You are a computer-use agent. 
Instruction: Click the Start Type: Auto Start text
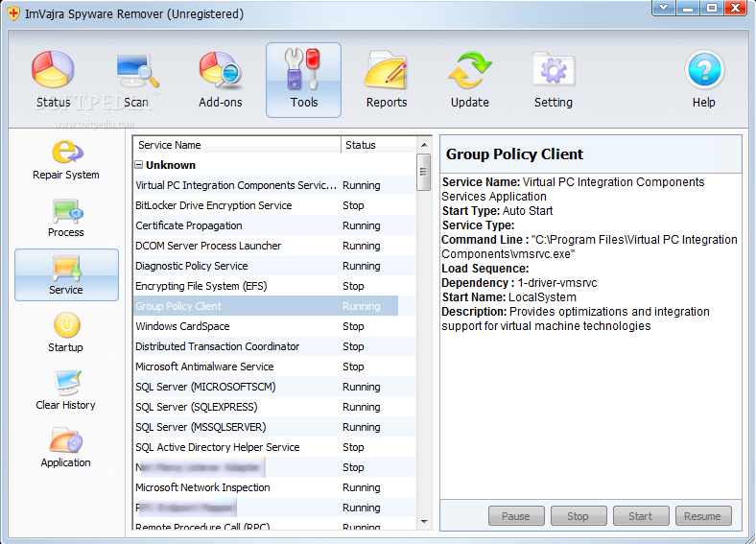[x=497, y=211]
